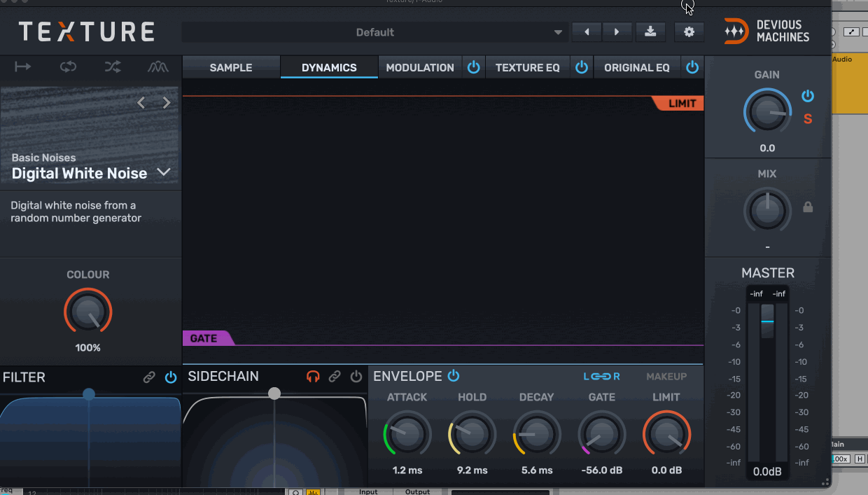The height and width of the screenshot is (495, 868).
Task: Select the loop playback mode icon
Action: 68,67
